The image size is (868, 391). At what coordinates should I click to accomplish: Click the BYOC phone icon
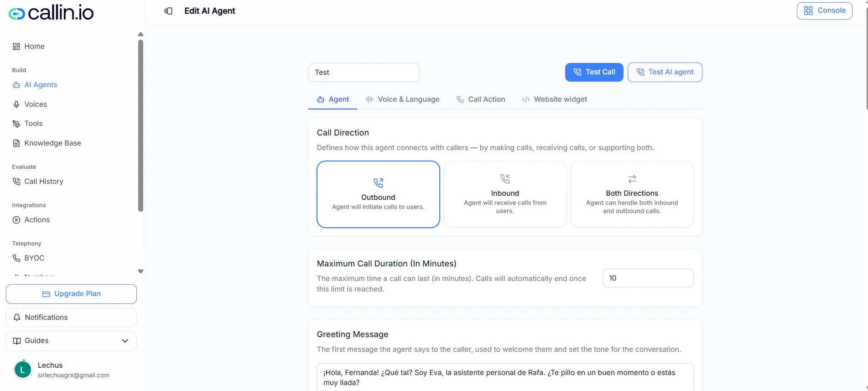click(x=16, y=258)
